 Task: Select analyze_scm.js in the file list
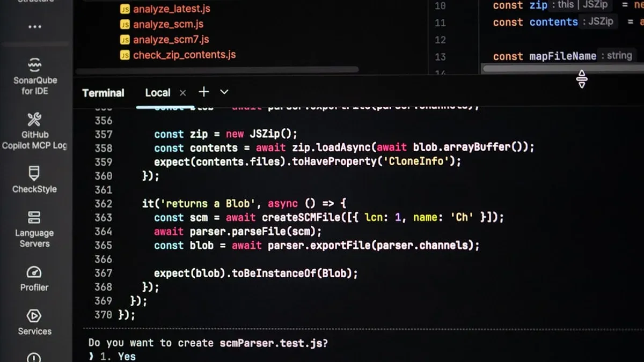pyautogui.click(x=168, y=24)
